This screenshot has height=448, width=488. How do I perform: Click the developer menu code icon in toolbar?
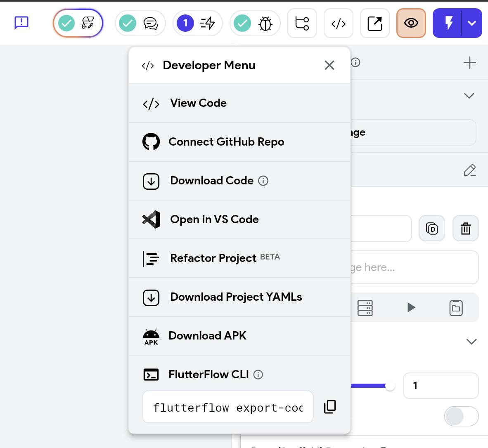pos(338,23)
